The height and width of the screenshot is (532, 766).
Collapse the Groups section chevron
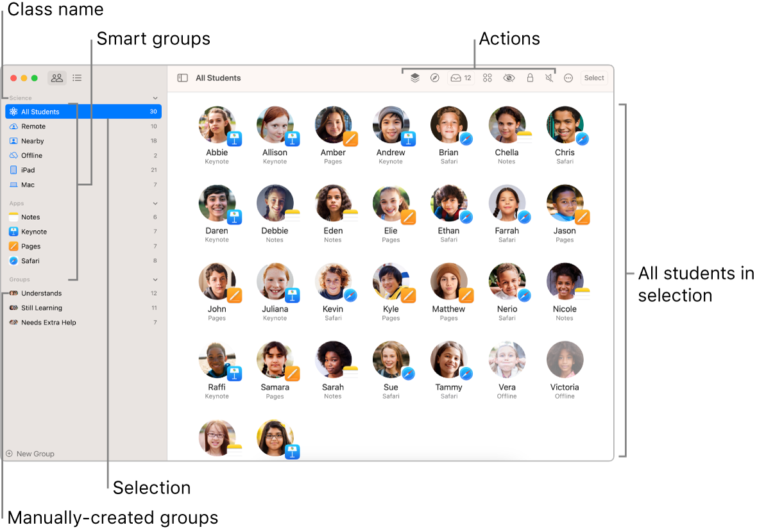pos(155,279)
